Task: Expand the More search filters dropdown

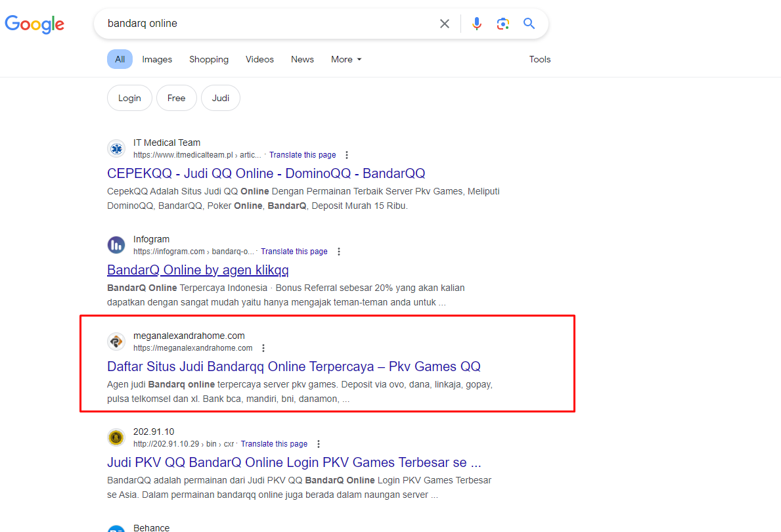Action: point(346,59)
